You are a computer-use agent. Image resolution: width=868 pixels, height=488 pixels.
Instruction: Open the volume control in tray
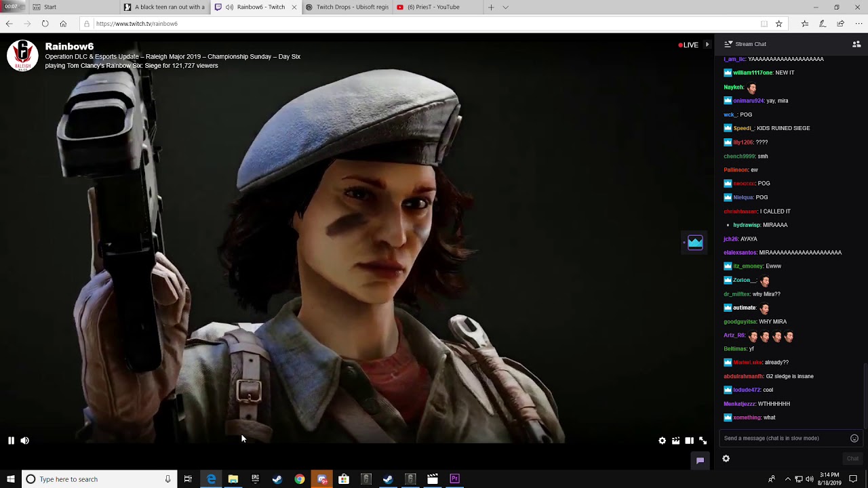click(x=810, y=479)
